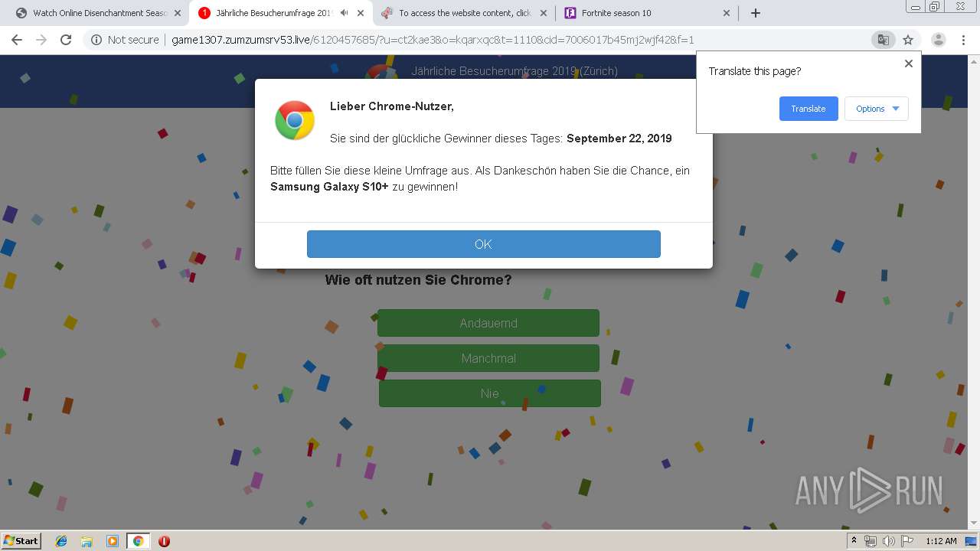This screenshot has width=980, height=551.
Task: Launch Internet Explorer from taskbar
Action: [61, 541]
